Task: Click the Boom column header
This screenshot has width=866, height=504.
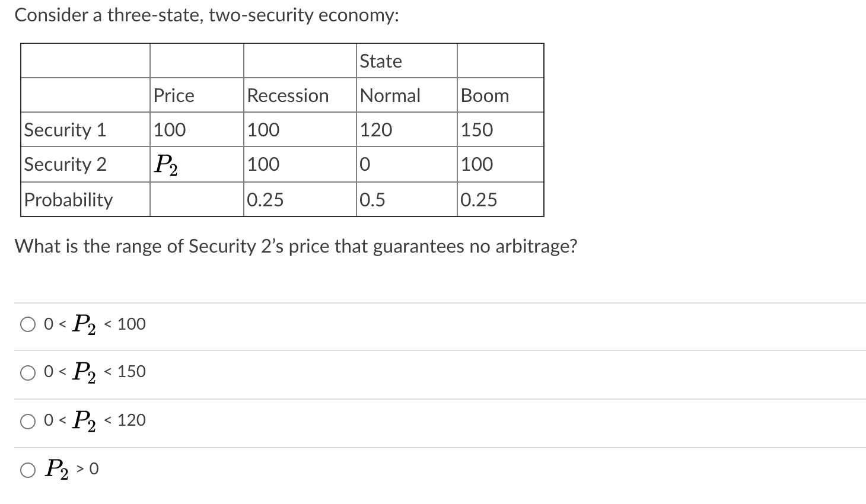Action: [485, 95]
